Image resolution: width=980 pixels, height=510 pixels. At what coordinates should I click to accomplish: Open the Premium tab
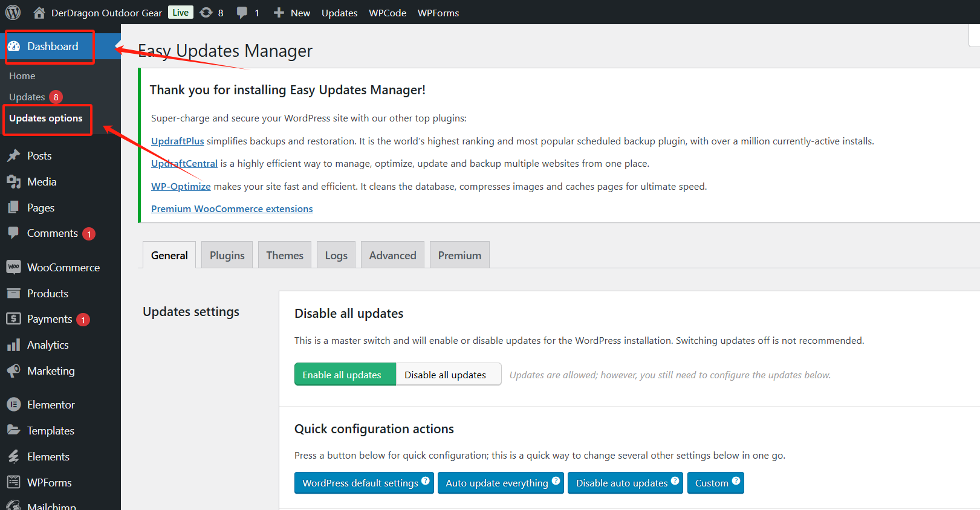click(459, 255)
